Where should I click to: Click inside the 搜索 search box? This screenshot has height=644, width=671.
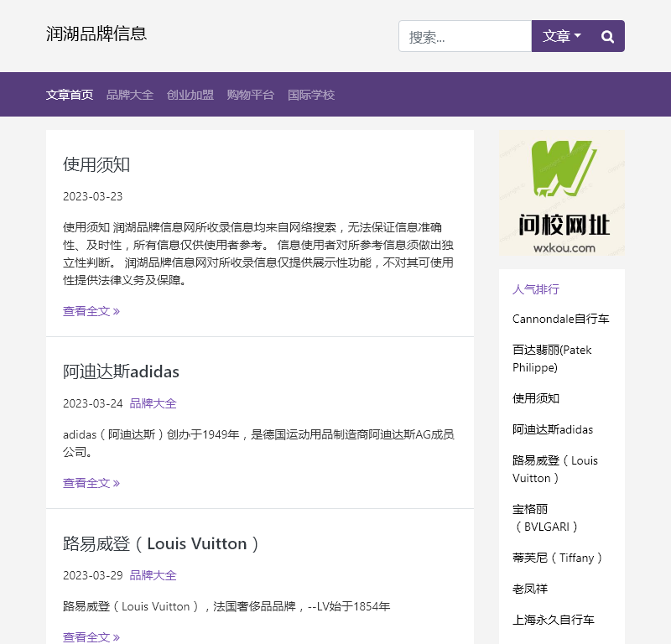tap(465, 36)
